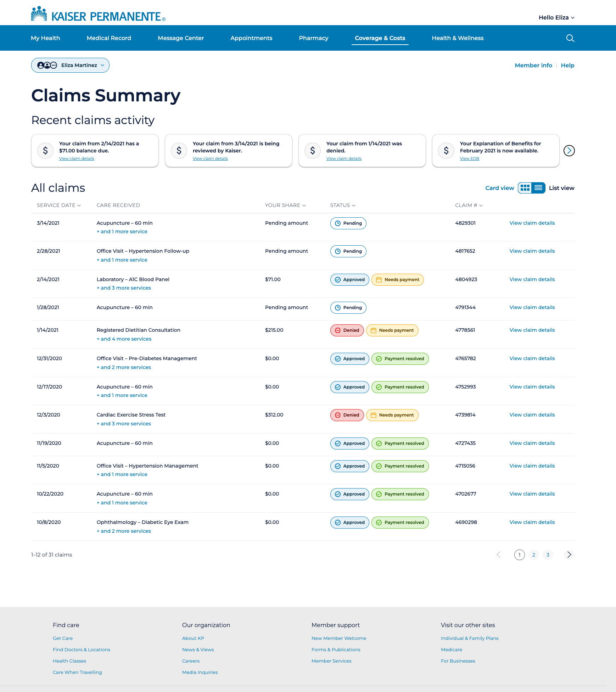Click the $312.00 share amount
Screen dimensions: 616x692
point(274,415)
